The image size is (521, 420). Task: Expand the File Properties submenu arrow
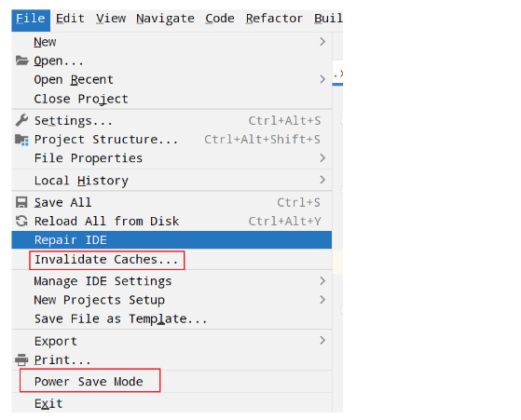[x=322, y=157]
